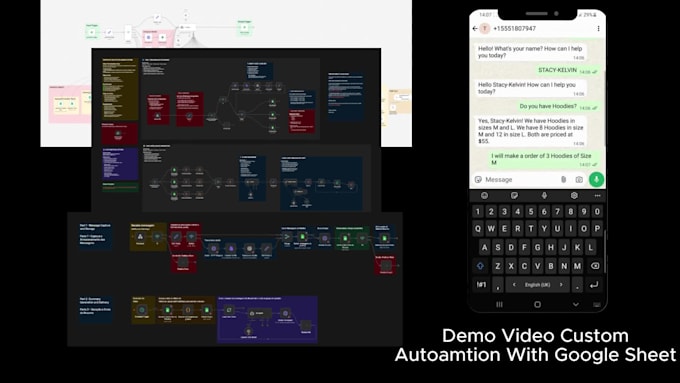Tap the Z key
The height and width of the screenshot is (383, 680).
(x=498, y=266)
